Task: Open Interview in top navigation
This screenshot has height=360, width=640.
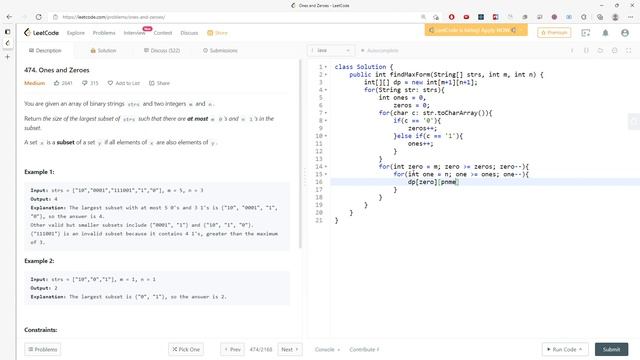Action: point(134,33)
